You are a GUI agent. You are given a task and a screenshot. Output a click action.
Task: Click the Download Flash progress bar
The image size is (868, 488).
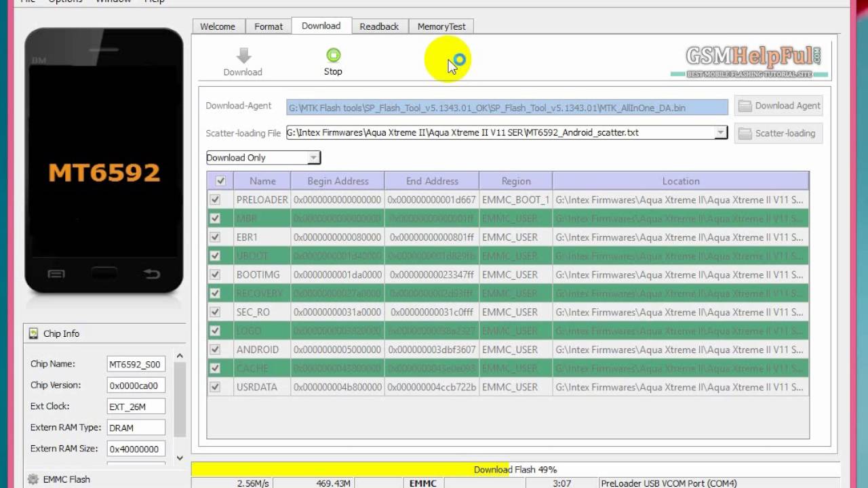pos(515,469)
